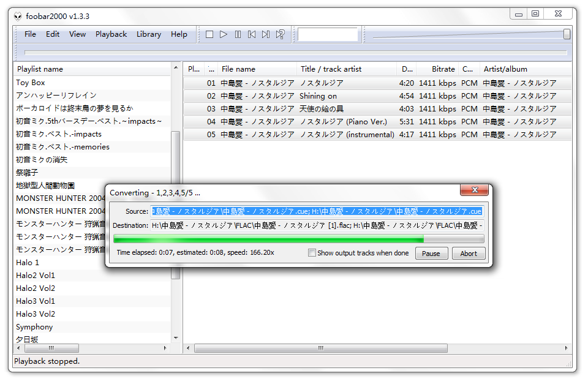Viewport: 588px width, 384px height.
Task: Click the playback seek bar
Action: [295, 53]
